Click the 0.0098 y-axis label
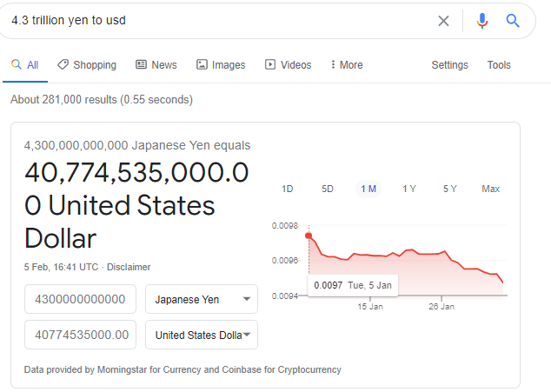This screenshot has height=392, width=551. pos(285,226)
